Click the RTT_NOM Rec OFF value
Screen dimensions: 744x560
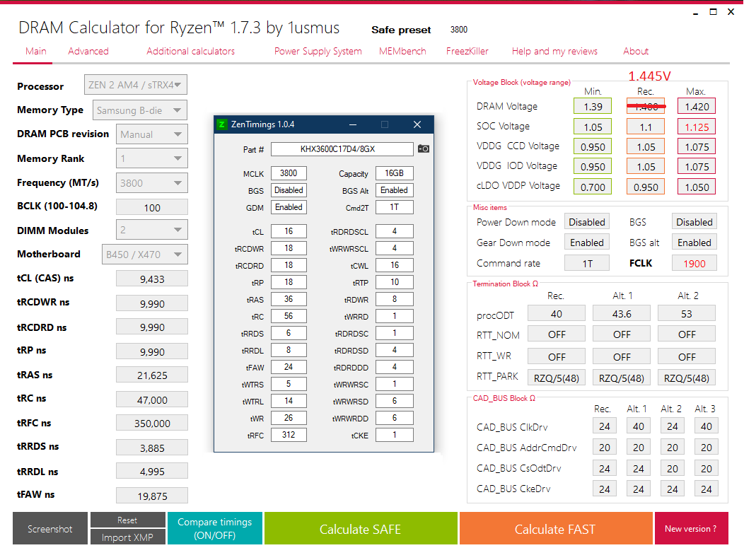[557, 334]
